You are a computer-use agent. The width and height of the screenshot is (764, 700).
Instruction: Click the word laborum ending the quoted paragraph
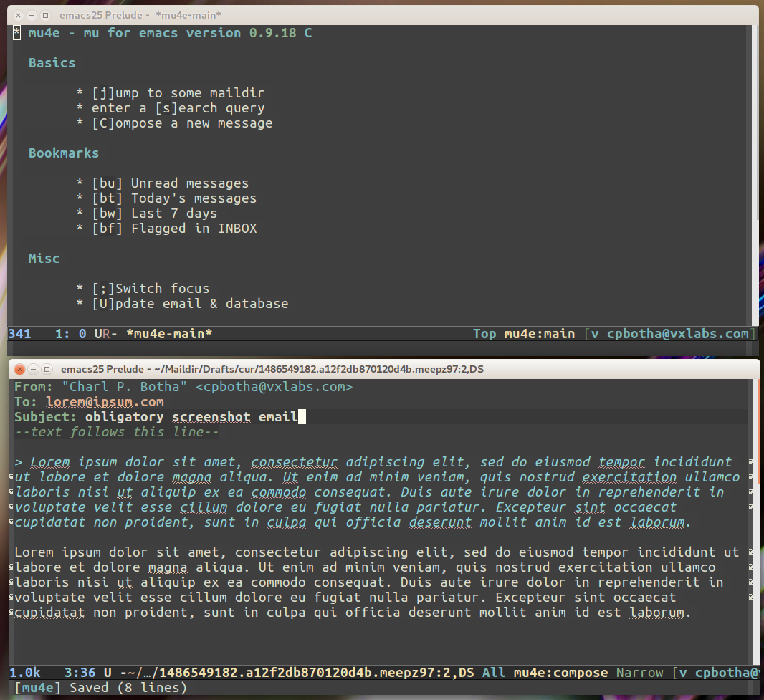(657, 522)
